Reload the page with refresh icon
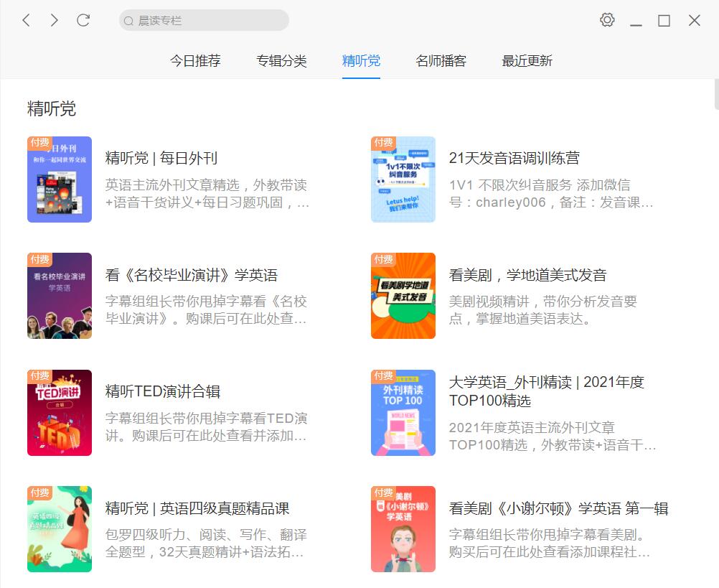 coord(83,20)
